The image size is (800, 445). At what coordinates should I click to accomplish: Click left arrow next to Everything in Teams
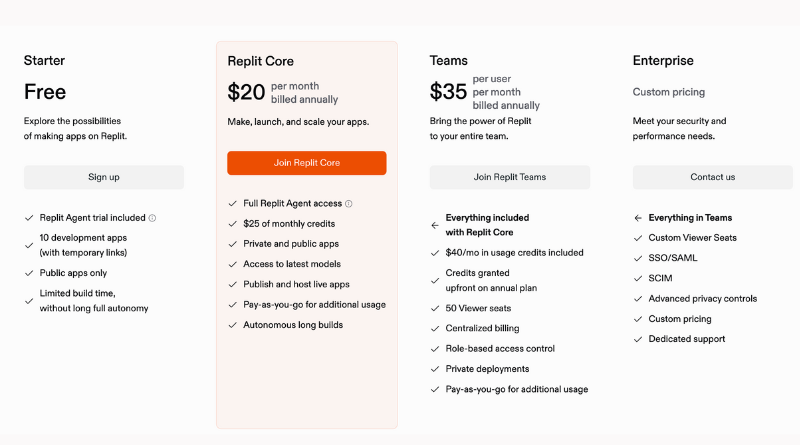click(x=637, y=218)
